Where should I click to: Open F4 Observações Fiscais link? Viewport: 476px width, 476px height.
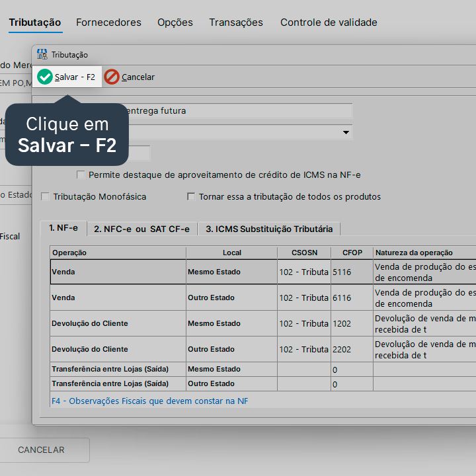149,401
